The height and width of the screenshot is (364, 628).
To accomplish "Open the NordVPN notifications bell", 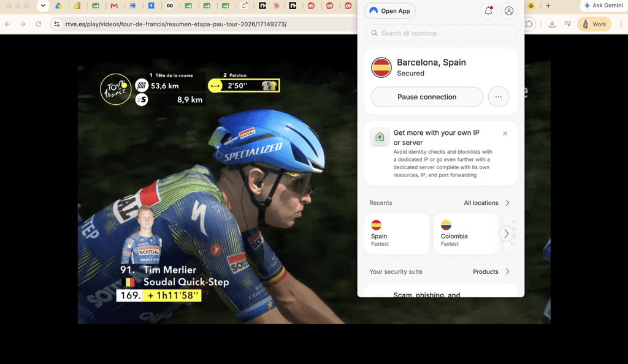I will click(x=488, y=11).
